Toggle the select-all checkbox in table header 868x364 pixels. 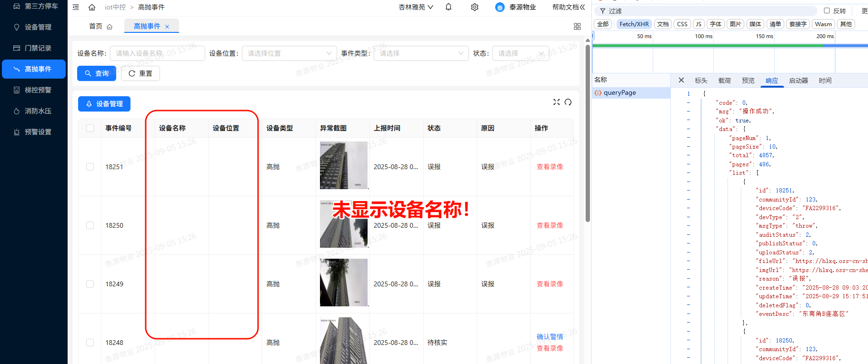pos(90,128)
